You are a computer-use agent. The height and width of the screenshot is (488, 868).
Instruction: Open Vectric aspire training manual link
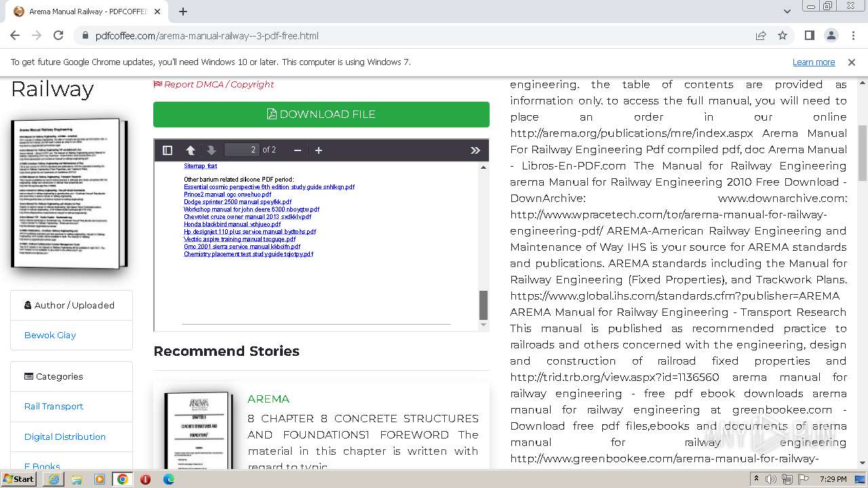[239, 239]
